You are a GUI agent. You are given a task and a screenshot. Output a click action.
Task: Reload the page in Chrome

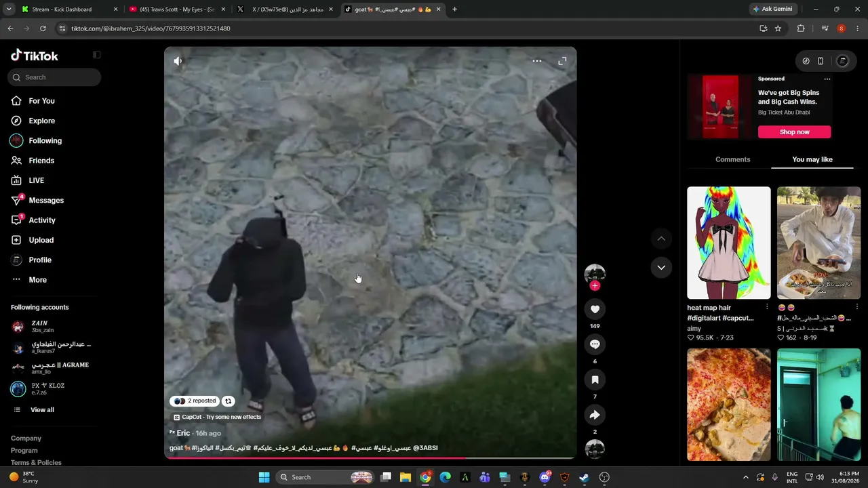coord(43,28)
